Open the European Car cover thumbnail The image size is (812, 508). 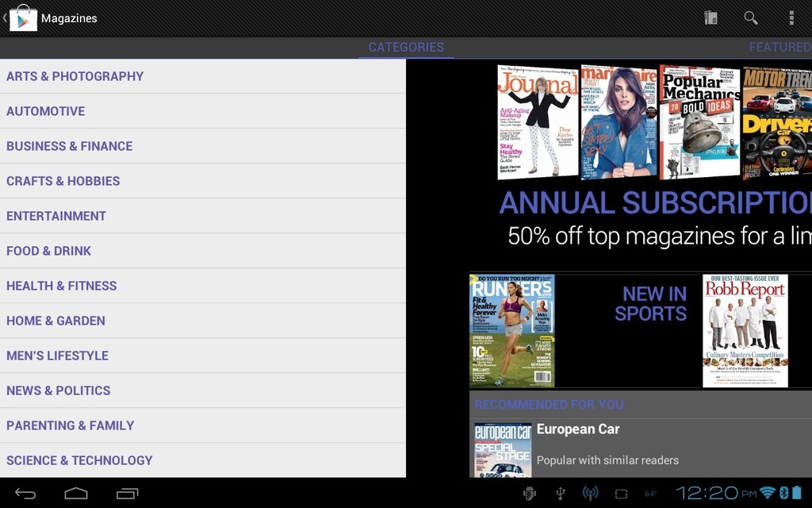[503, 450]
